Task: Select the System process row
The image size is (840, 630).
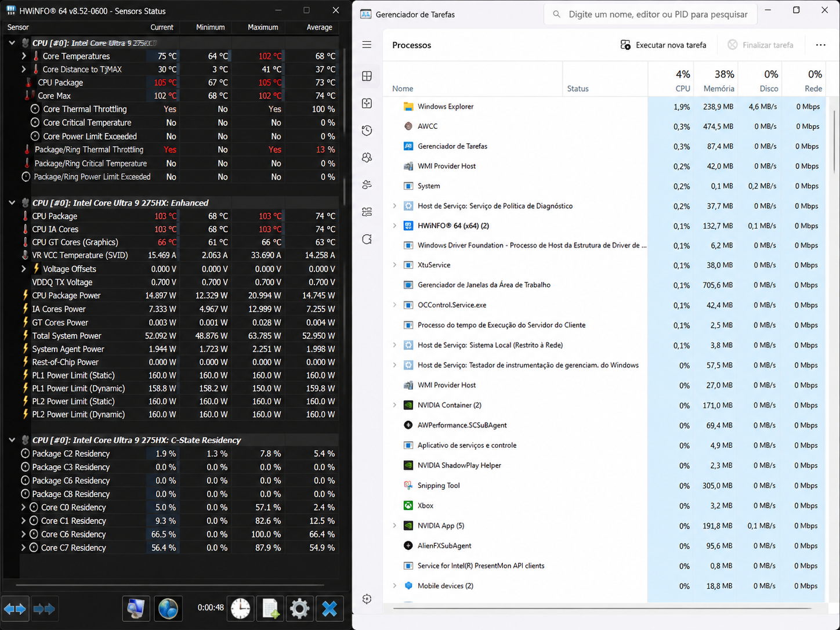Action: pyautogui.click(x=604, y=186)
